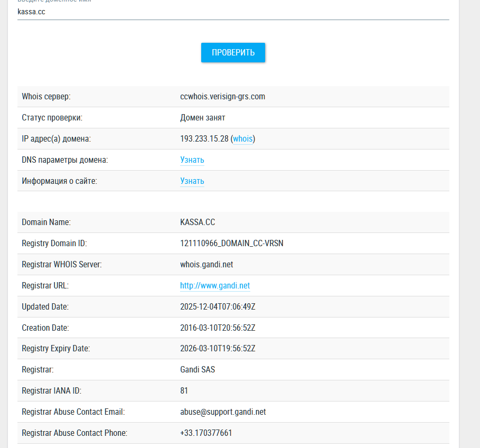
Task: Click the Registry Expiry Date value 2026-03-10T19:56:52Z
Action: click(x=218, y=349)
